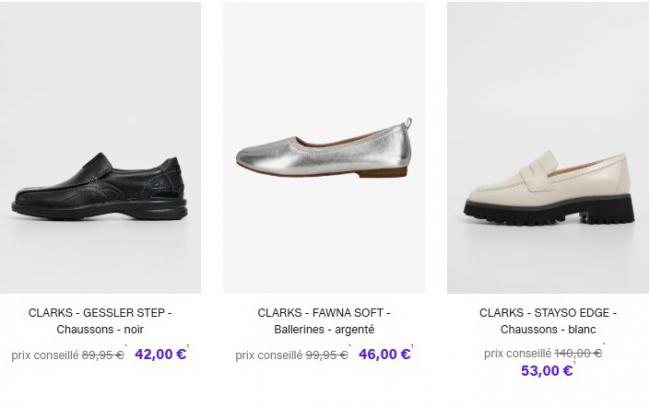Click the footnote marker after 46,00 €
The width and height of the screenshot is (650, 407).
point(411,348)
